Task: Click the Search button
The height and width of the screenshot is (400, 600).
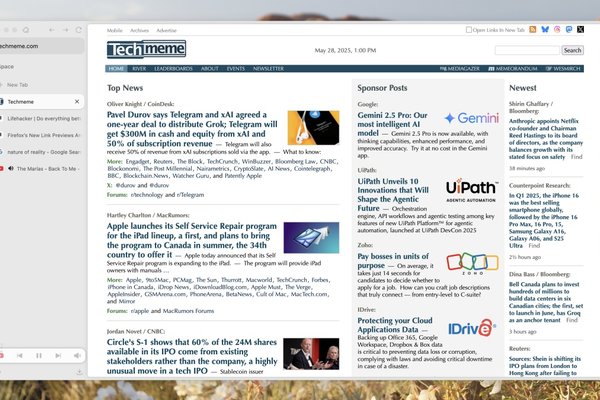Action: click(572, 50)
